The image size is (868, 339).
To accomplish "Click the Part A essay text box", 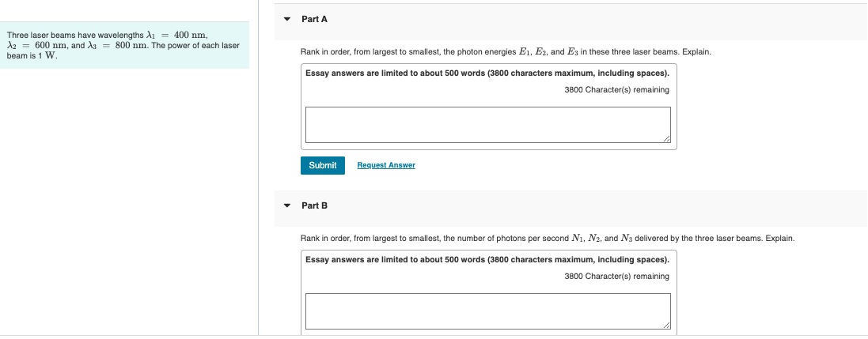I will (x=487, y=125).
